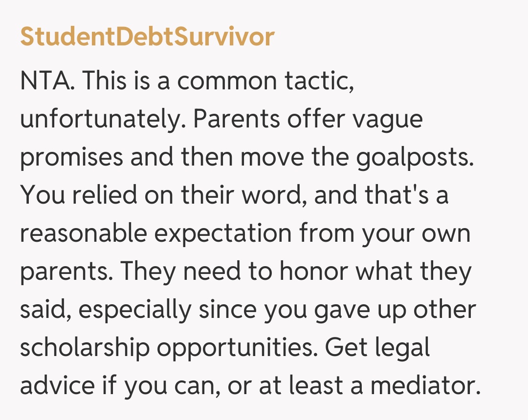Click the word 'opportunities' in the comment
The width and height of the screenshot is (528, 420).
235,348
